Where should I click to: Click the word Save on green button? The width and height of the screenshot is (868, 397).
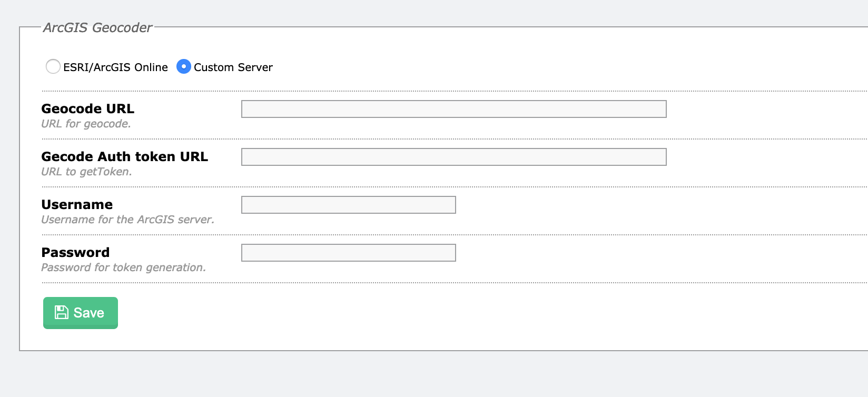pos(89,313)
